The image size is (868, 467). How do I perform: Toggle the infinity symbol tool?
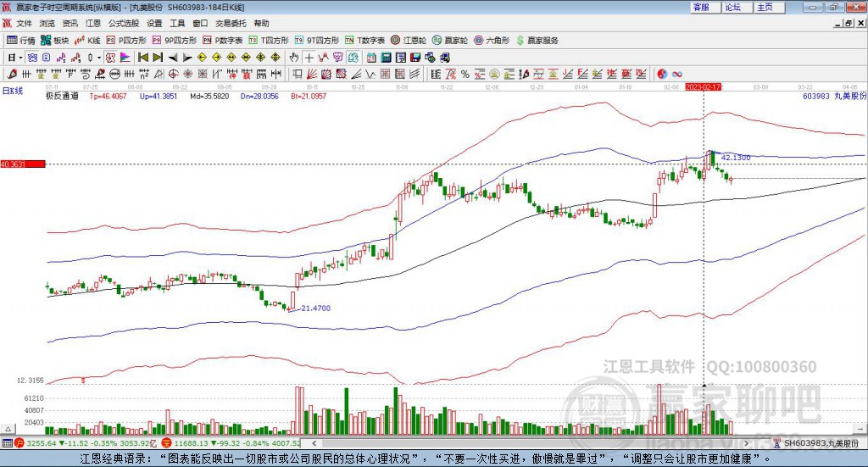tap(678, 74)
